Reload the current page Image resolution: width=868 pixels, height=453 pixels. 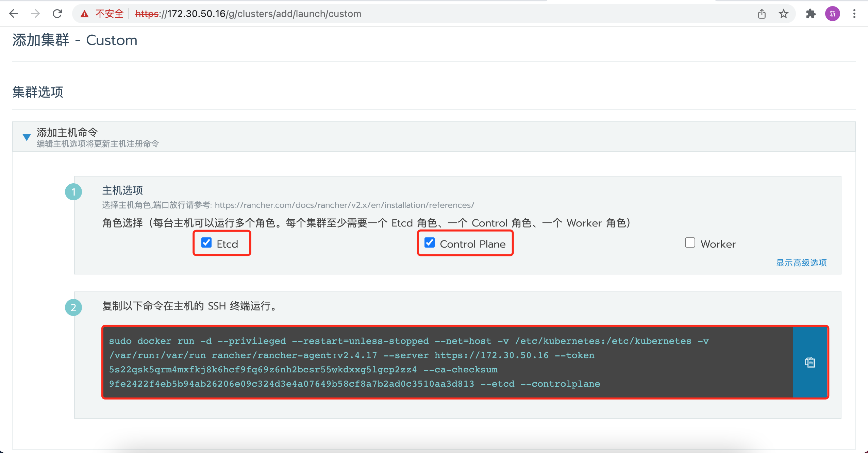57,14
